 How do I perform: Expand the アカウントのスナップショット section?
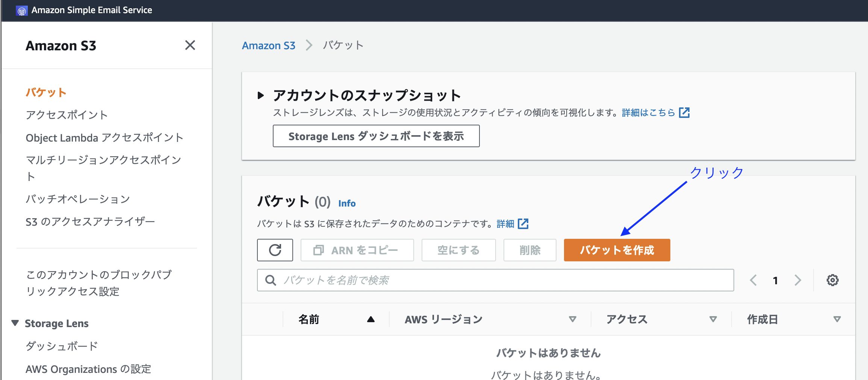(x=260, y=95)
